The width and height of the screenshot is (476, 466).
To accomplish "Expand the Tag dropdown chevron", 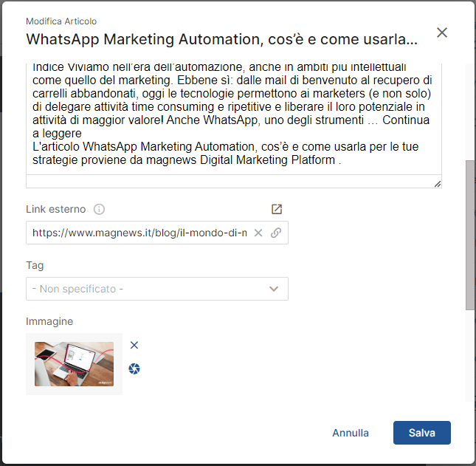I will [274, 289].
